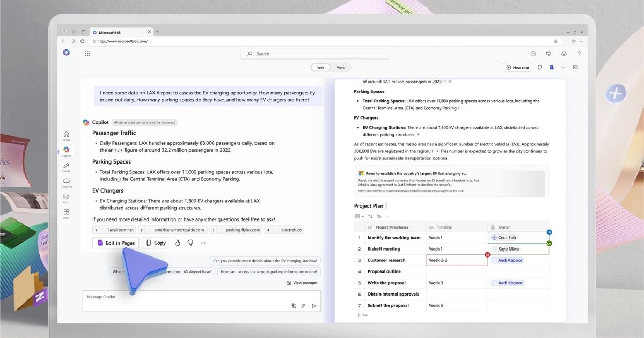644x338 pixels.
Task: Select the Week 5 timeline cell
Action: (457, 305)
